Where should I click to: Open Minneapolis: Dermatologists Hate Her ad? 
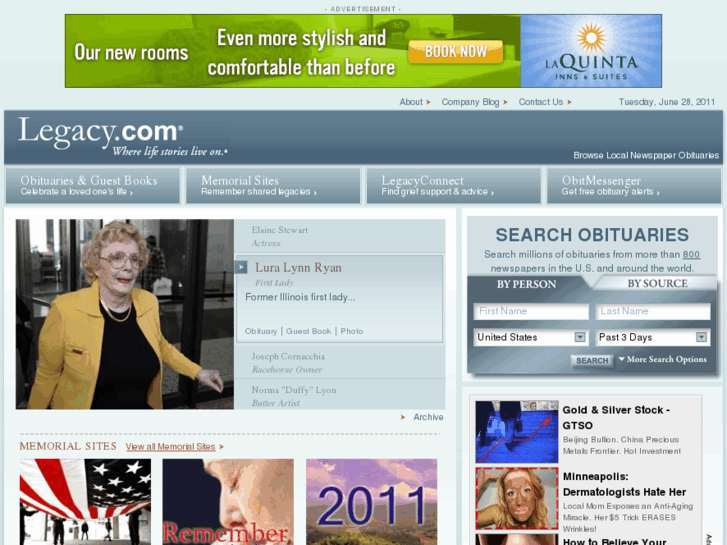(624, 484)
